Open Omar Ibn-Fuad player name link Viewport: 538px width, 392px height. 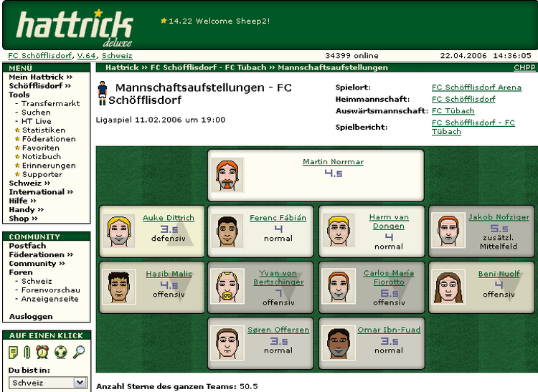click(x=389, y=330)
